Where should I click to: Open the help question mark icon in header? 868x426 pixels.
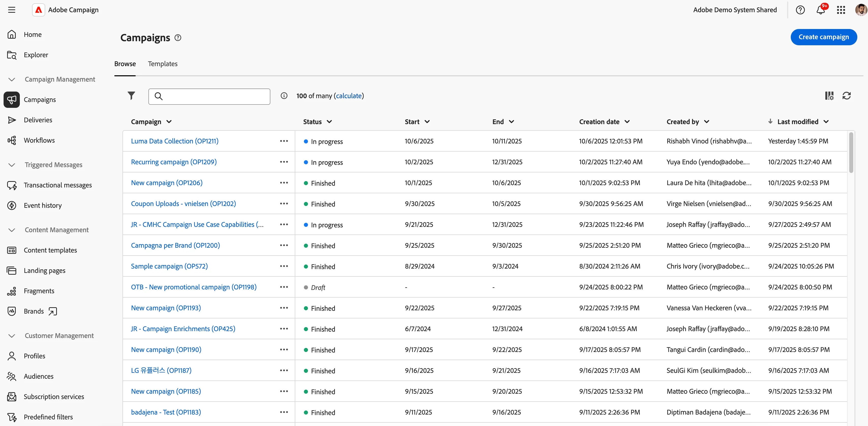pyautogui.click(x=800, y=10)
